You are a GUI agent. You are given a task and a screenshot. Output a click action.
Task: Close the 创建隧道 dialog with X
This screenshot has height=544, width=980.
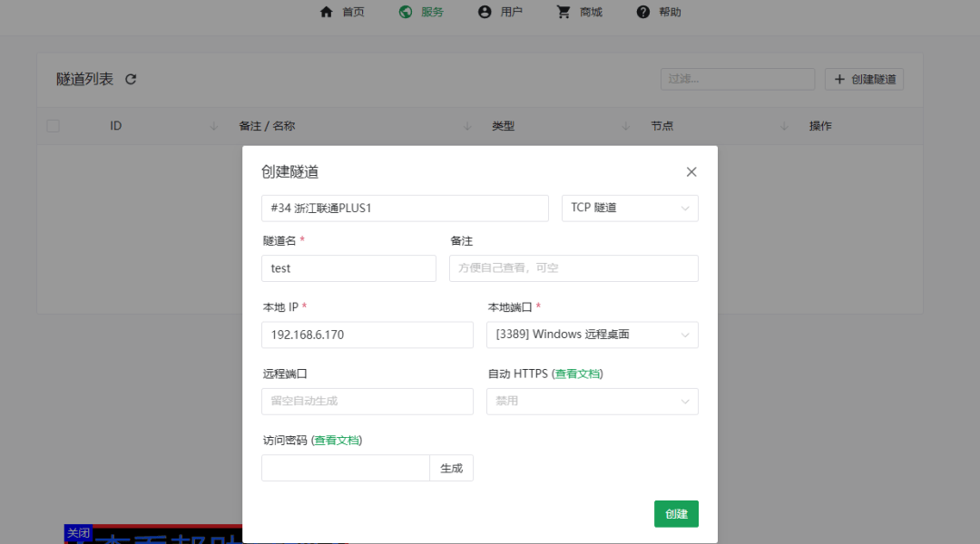click(691, 171)
